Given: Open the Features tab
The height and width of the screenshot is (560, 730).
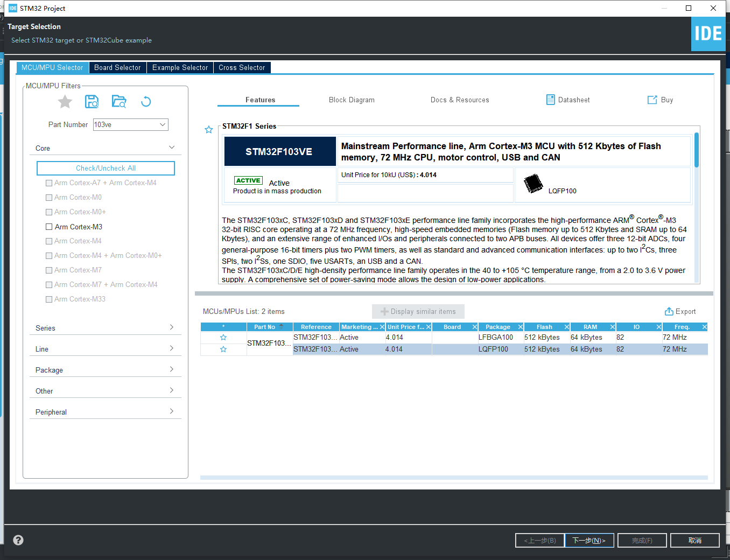Looking at the screenshot, I should click(x=260, y=100).
